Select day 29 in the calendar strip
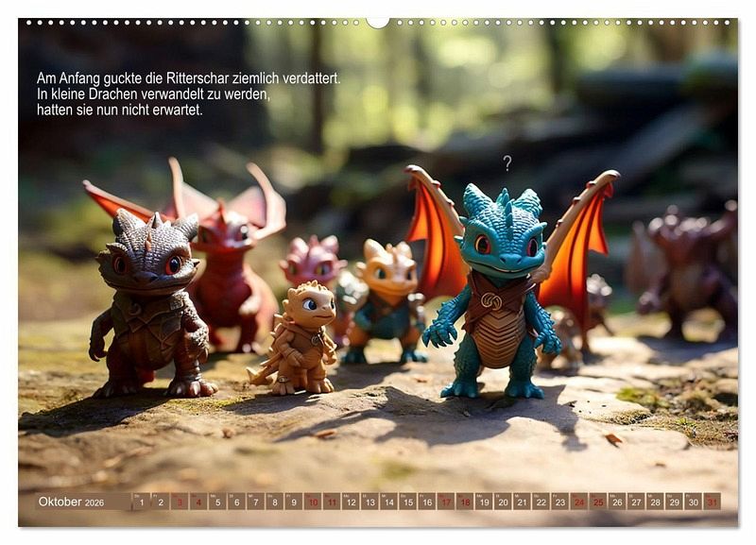 [x=675, y=502]
